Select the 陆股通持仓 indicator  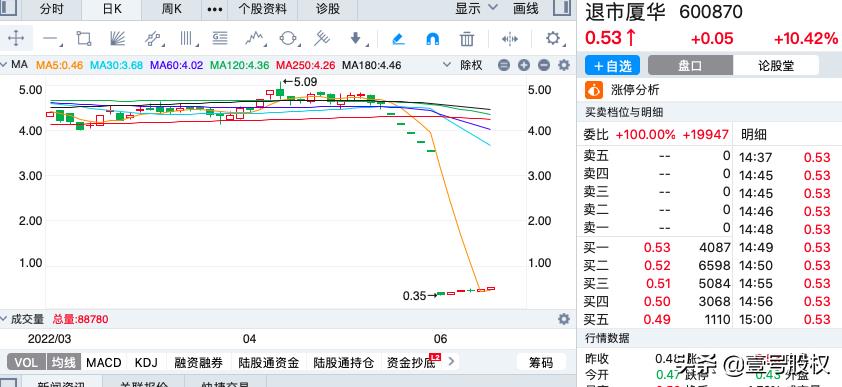[x=344, y=362]
